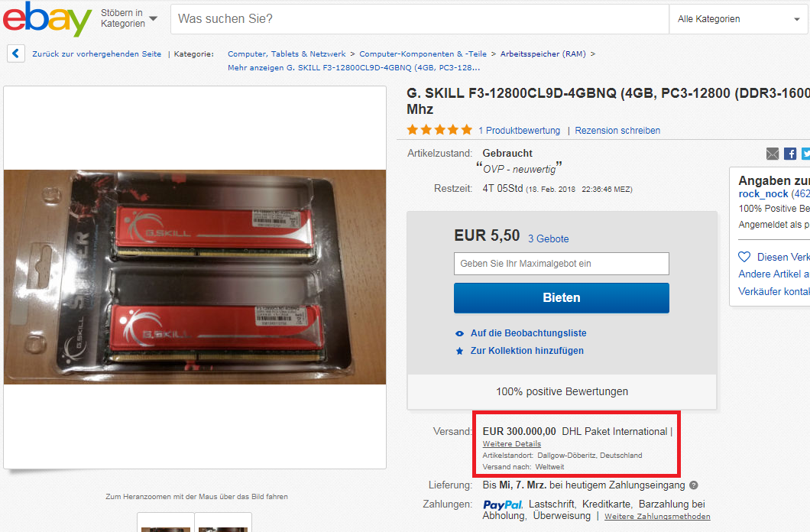810x532 pixels.
Task: Share listing via email icon
Action: point(773,154)
